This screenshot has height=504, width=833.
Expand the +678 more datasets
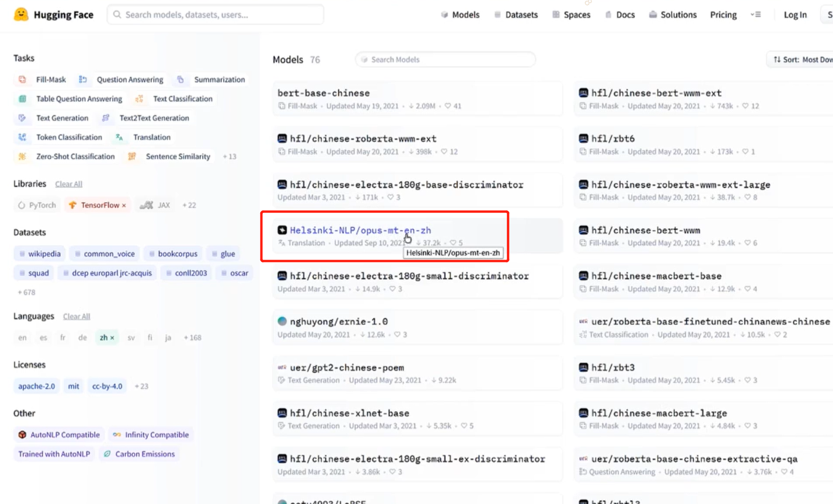(x=26, y=292)
